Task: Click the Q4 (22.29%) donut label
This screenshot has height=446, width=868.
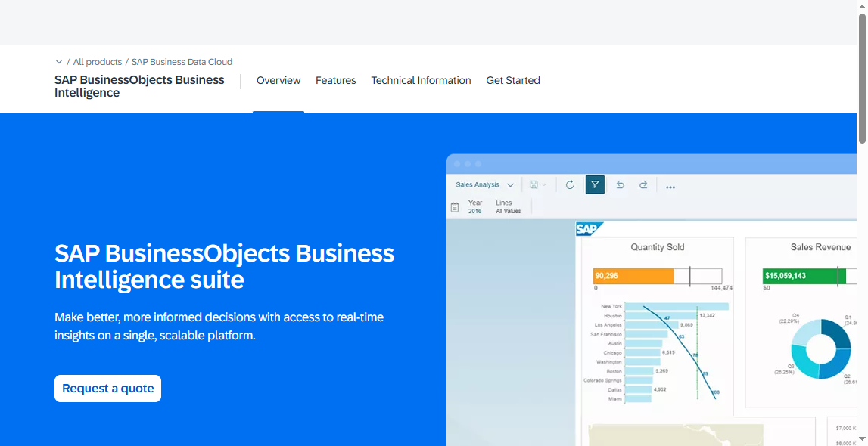Action: tap(789, 317)
